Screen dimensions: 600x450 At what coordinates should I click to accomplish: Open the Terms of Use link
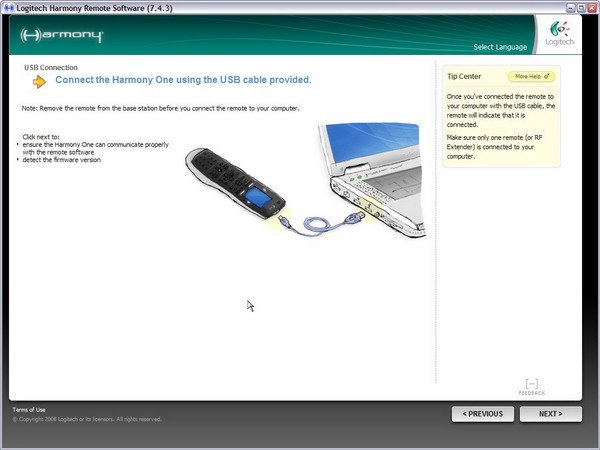(x=29, y=409)
